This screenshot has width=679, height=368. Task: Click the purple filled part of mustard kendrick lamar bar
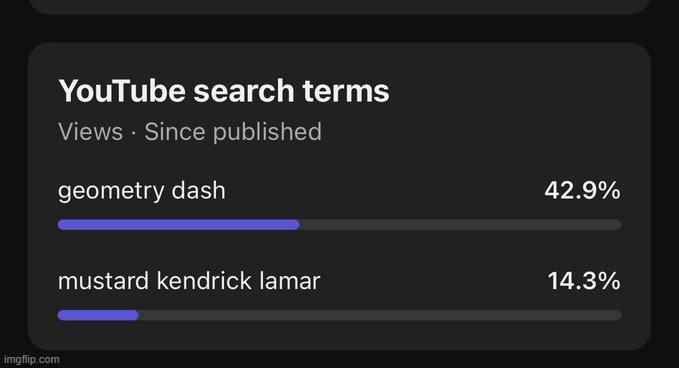[98, 315]
